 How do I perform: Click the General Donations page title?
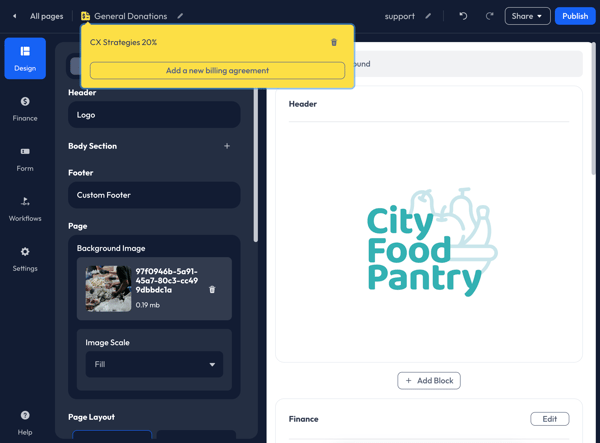(x=131, y=16)
